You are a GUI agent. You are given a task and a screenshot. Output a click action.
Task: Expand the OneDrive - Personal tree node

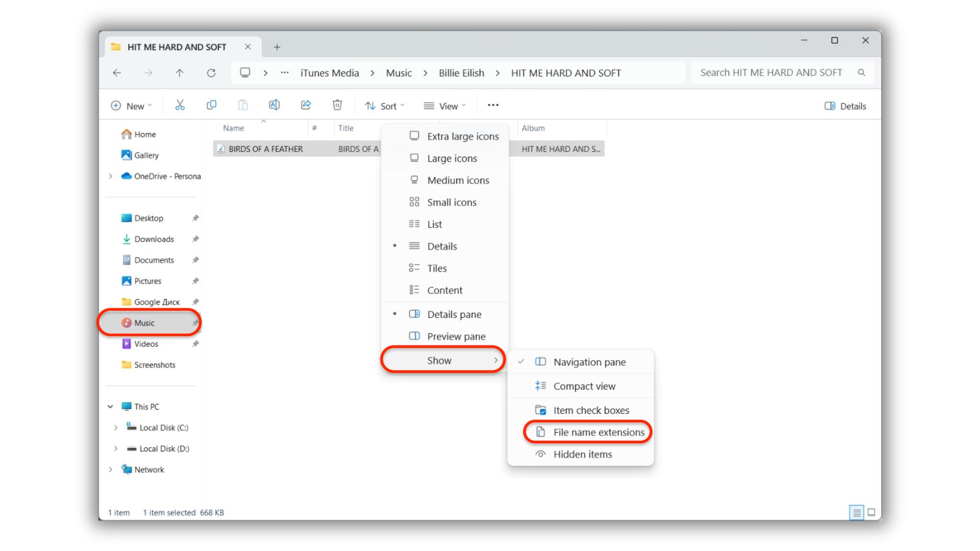111,176
